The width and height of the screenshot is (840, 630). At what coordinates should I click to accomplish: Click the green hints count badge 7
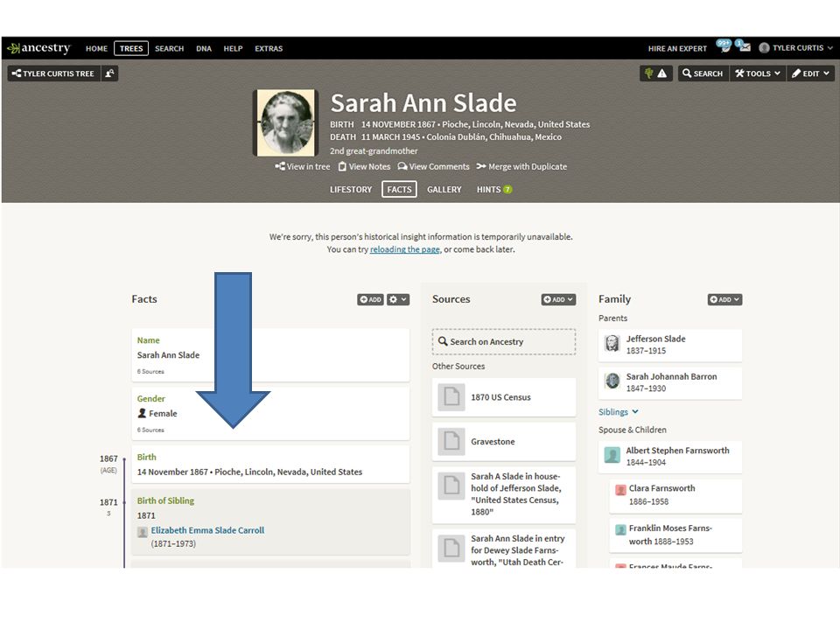(507, 190)
